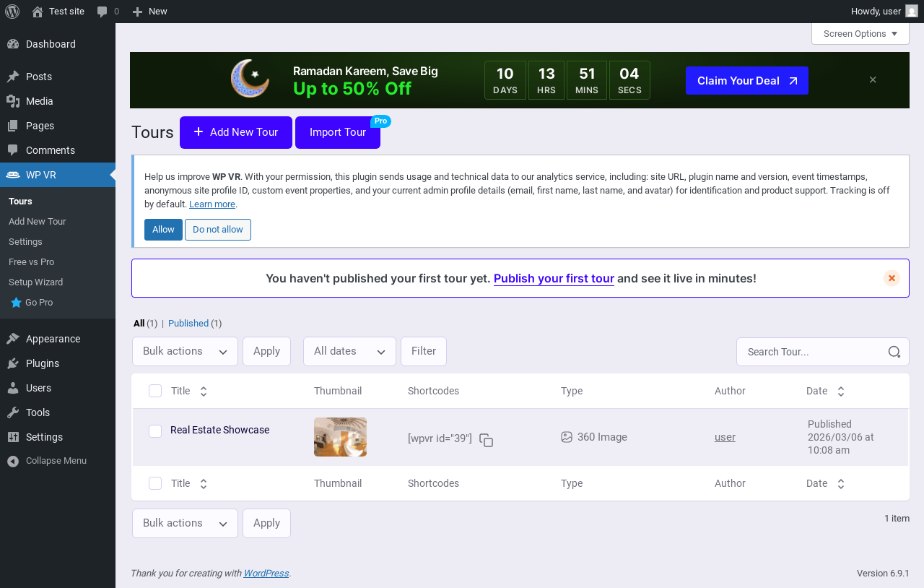Image resolution: width=924 pixels, height=588 pixels.
Task: Open the comments bubble in admin bar
Action: coord(108,11)
